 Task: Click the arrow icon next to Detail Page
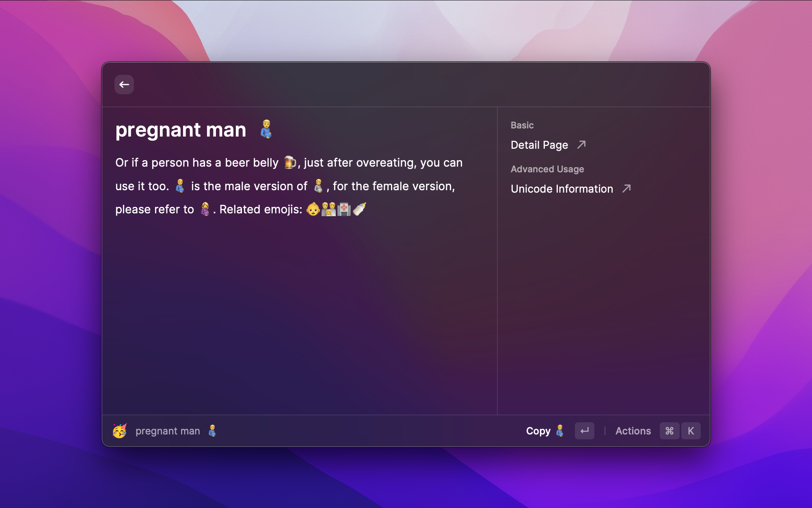tap(581, 145)
